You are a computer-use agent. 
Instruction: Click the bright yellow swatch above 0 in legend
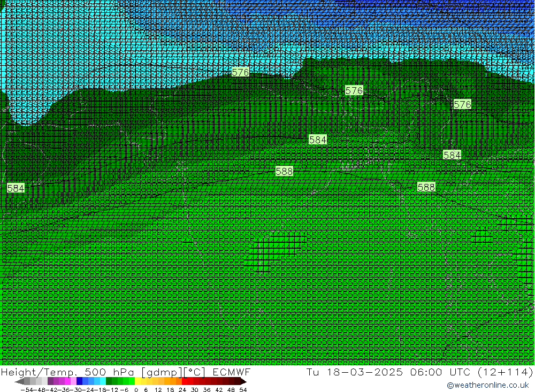click(x=138, y=381)
